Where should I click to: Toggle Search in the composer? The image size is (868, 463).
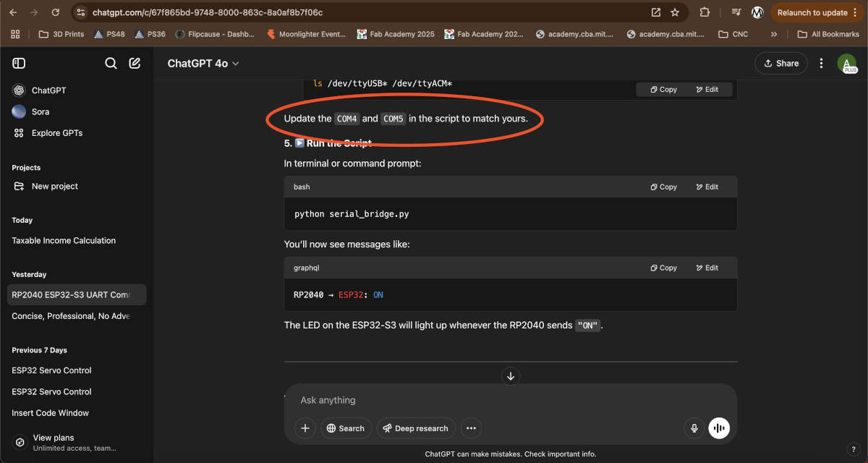pos(346,428)
